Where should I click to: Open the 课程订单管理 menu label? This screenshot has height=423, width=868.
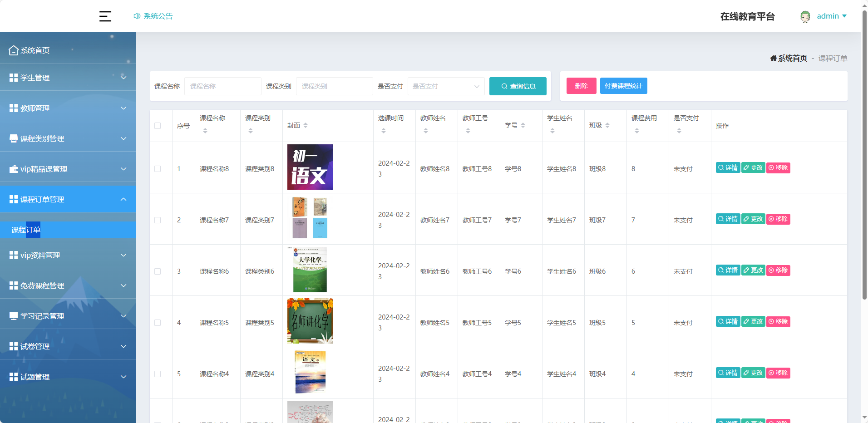tap(42, 199)
